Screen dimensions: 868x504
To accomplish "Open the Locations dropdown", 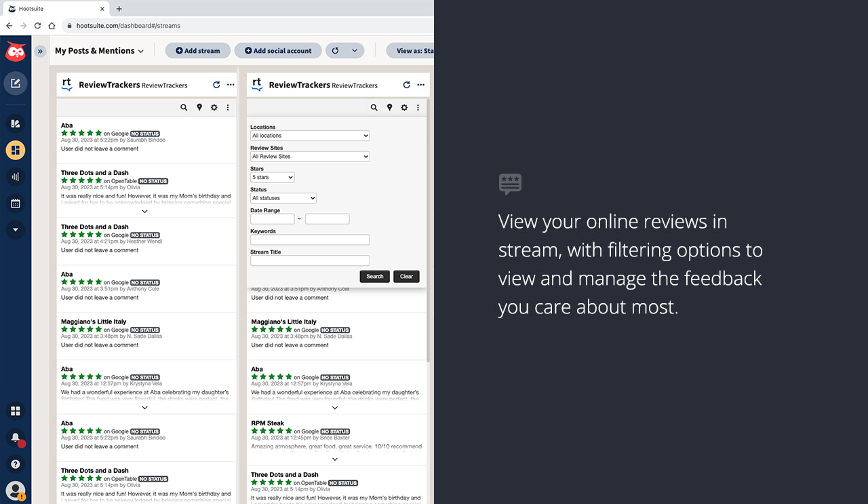I will [310, 136].
